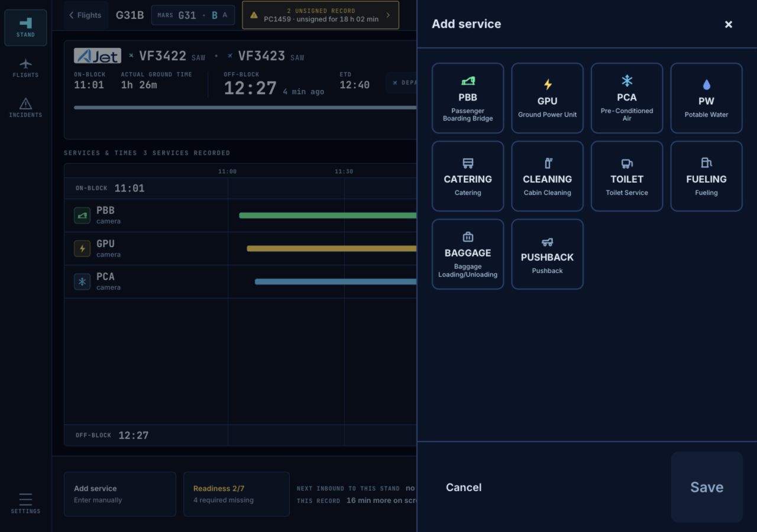Select the PBB Passenger Boarding Bridge service tile
Screen dimensions: 757x532
[468, 98]
